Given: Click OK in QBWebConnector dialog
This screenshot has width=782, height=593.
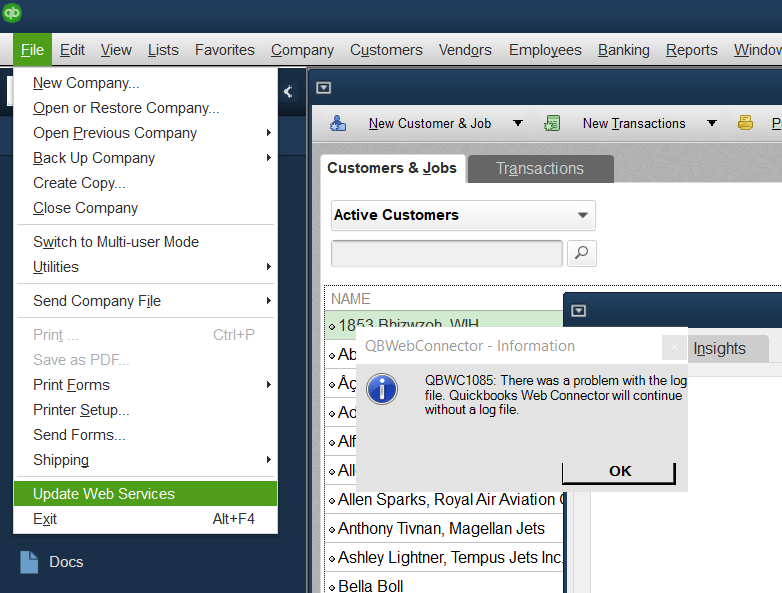Looking at the screenshot, I should pos(619,472).
